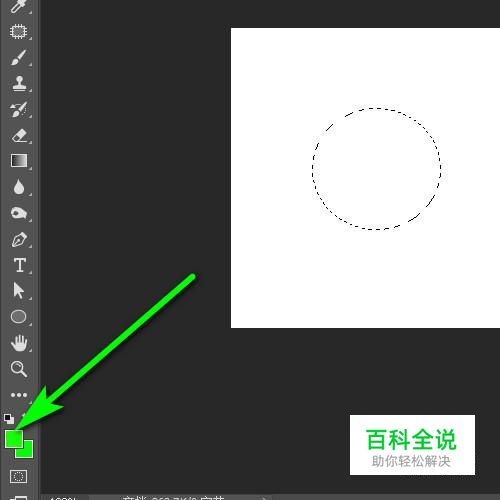Select the Eyedropper tool

(18, 6)
